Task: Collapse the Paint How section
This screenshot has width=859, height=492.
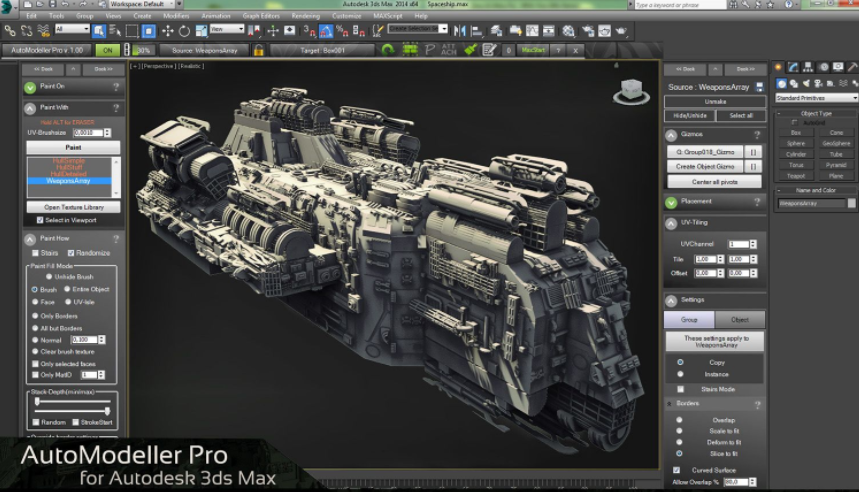Action: 30,239
